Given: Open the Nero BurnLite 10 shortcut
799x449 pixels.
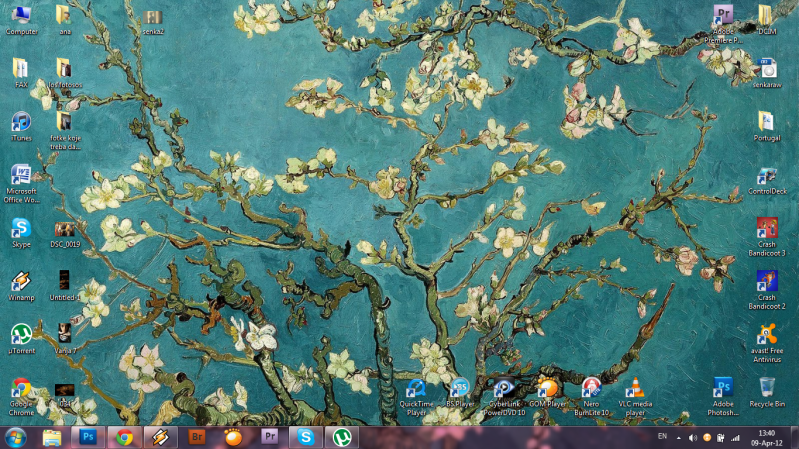Looking at the screenshot, I should click(x=591, y=388).
